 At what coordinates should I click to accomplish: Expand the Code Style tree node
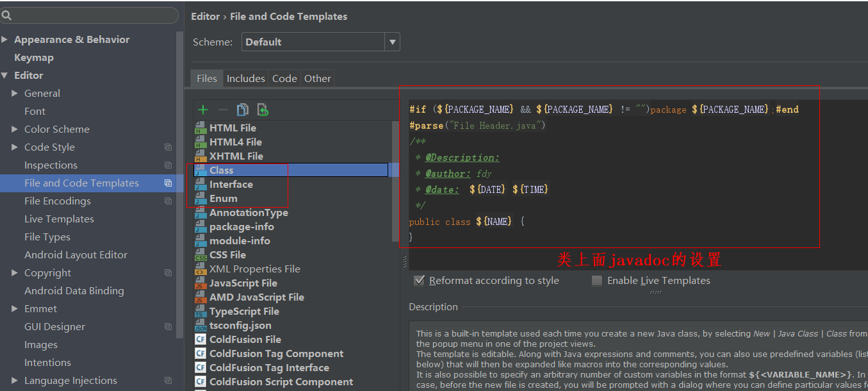[x=15, y=147]
